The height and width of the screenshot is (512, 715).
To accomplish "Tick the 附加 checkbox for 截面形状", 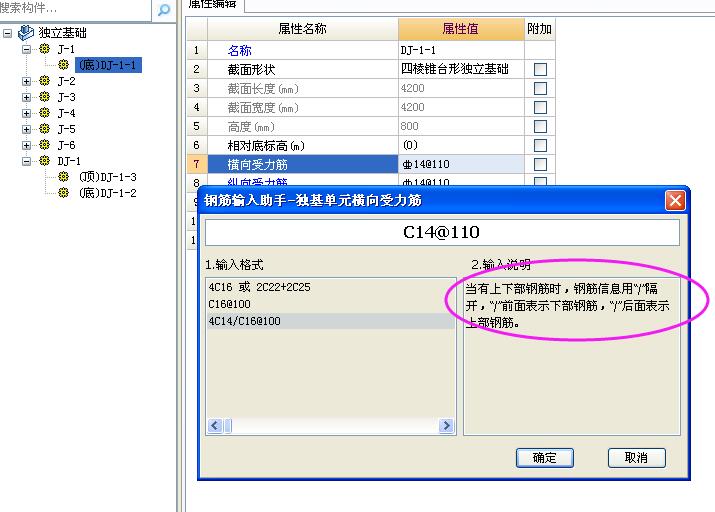I will pyautogui.click(x=540, y=69).
